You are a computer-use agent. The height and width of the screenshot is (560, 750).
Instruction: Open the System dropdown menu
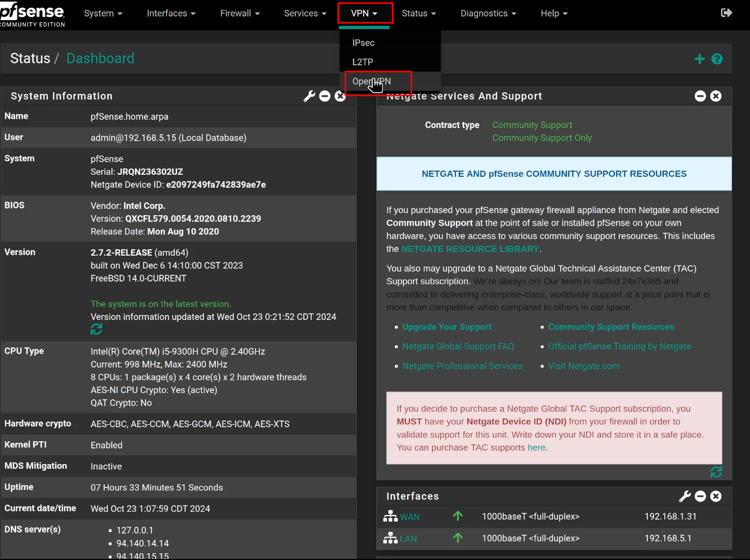(103, 13)
